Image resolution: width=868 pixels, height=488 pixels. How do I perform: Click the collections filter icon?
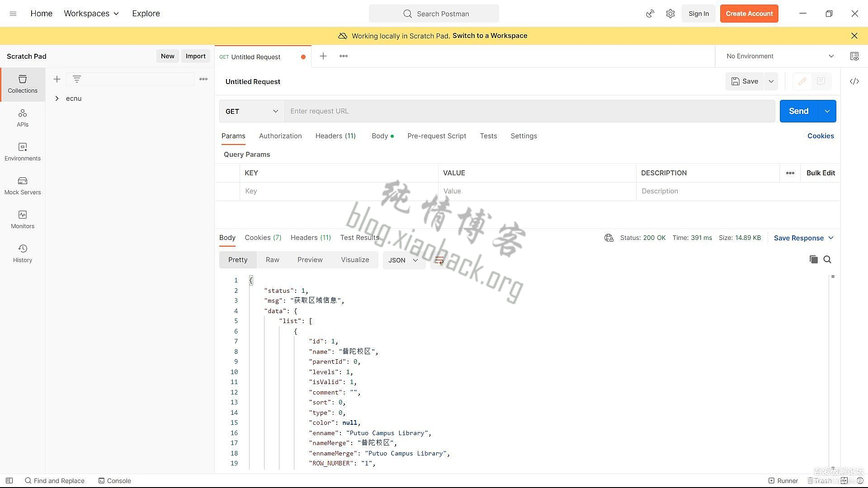pyautogui.click(x=77, y=79)
